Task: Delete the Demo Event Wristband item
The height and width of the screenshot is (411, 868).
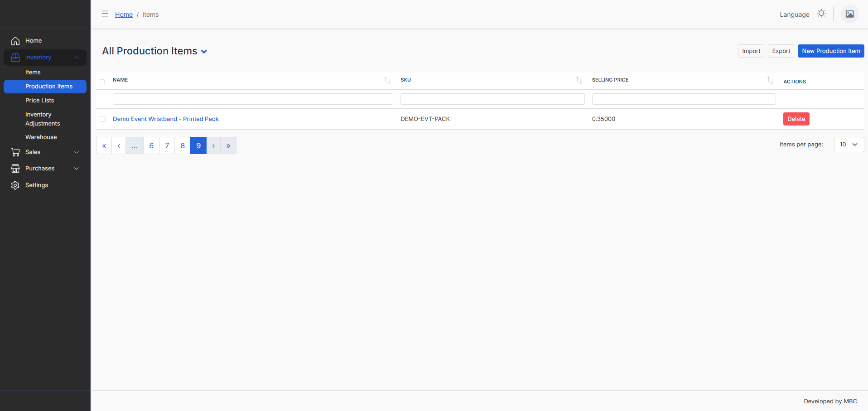Action: (796, 119)
